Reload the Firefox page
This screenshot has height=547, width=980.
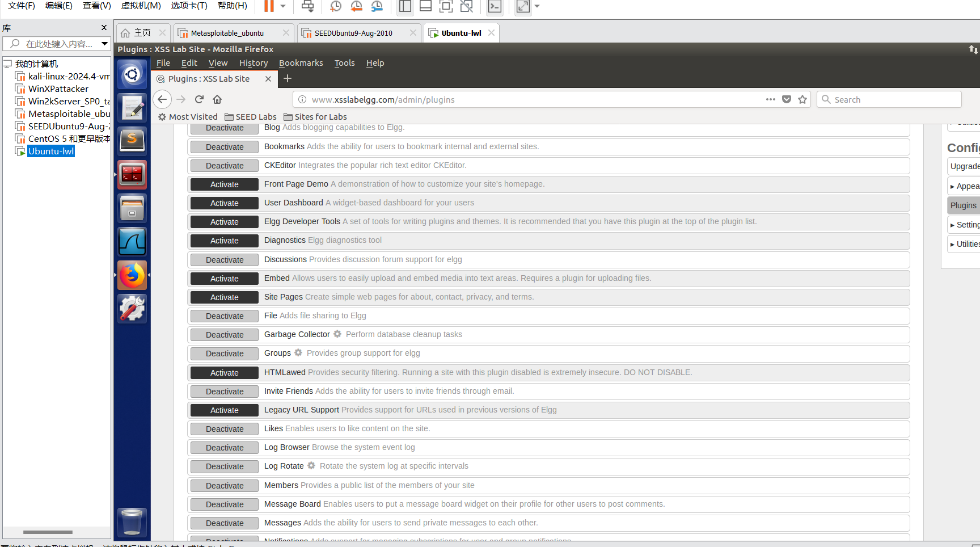[x=199, y=99]
